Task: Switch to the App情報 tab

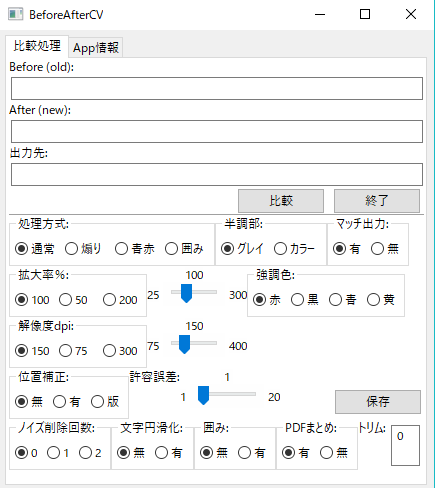Action: point(96,47)
